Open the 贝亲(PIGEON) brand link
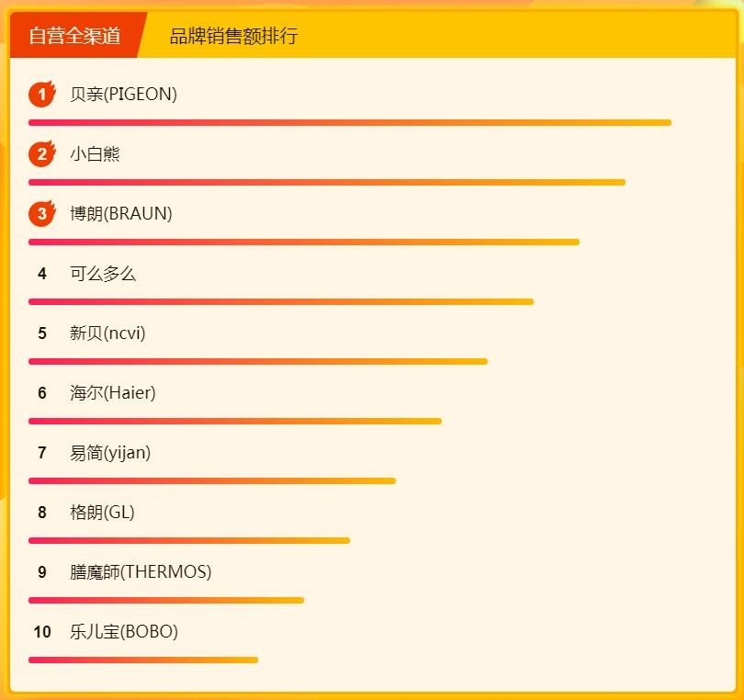Screen dimensions: 744x700 (123, 94)
